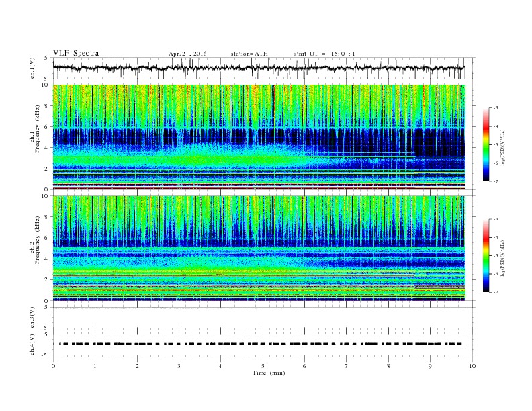The width and height of the screenshot is (532, 411).
Task: Click the "-4" label on ch.2 color bar
Action: pos(496,237)
